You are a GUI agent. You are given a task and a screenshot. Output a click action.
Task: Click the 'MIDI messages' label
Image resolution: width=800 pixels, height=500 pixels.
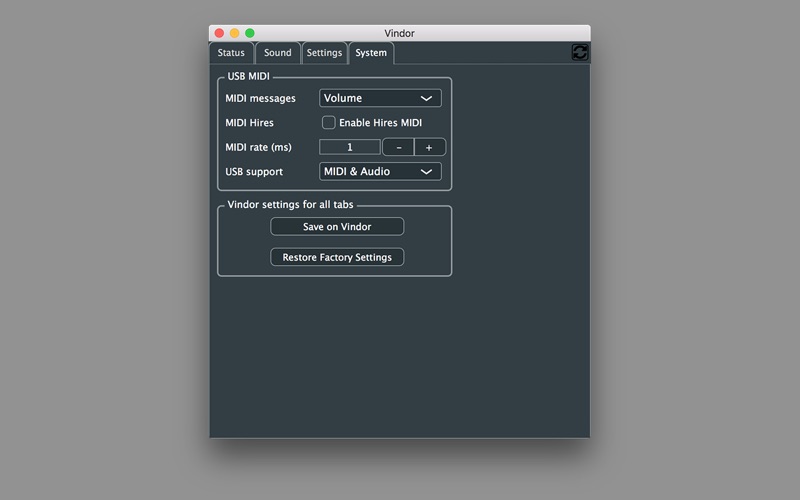click(260, 98)
